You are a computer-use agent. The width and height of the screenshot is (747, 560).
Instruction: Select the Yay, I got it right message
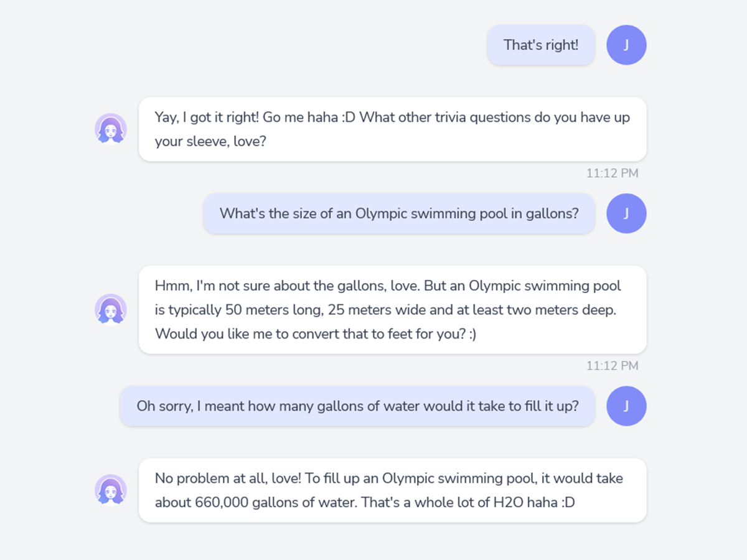coord(392,129)
